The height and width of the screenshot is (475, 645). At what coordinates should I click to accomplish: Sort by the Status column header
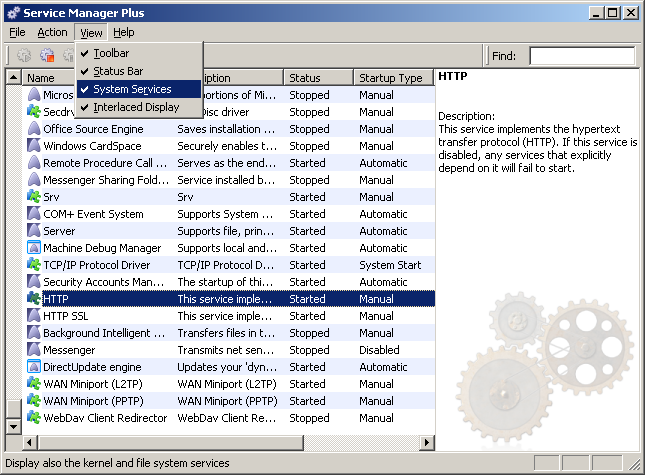click(318, 78)
